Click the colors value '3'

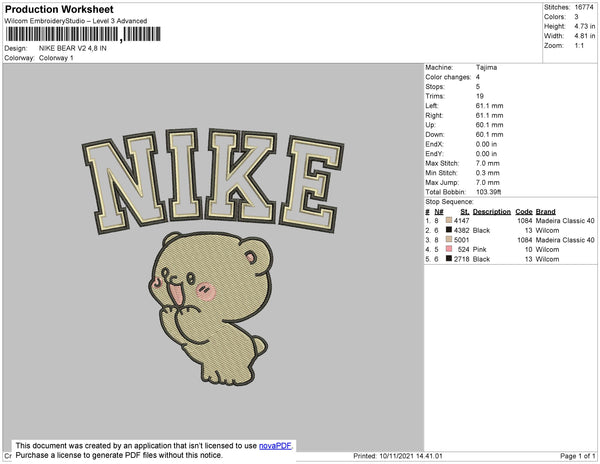point(576,17)
